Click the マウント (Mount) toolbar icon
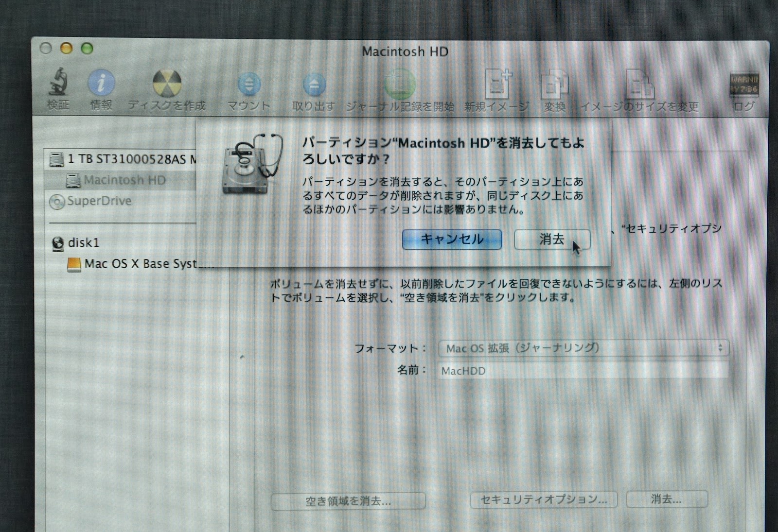The width and height of the screenshot is (778, 532). (x=249, y=85)
